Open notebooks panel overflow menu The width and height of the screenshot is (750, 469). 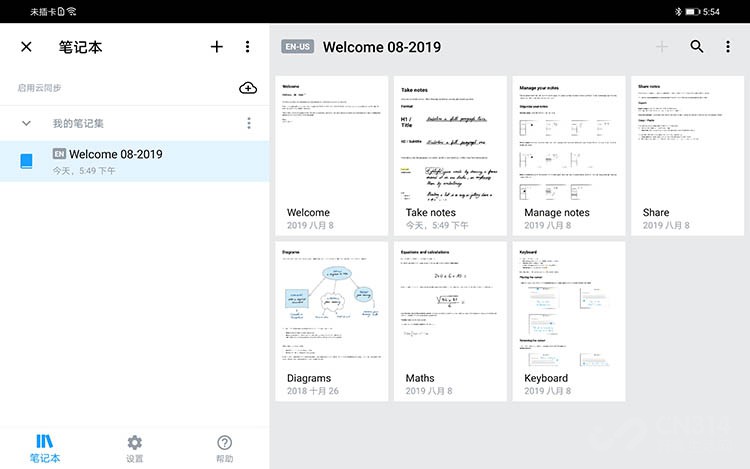(x=247, y=46)
